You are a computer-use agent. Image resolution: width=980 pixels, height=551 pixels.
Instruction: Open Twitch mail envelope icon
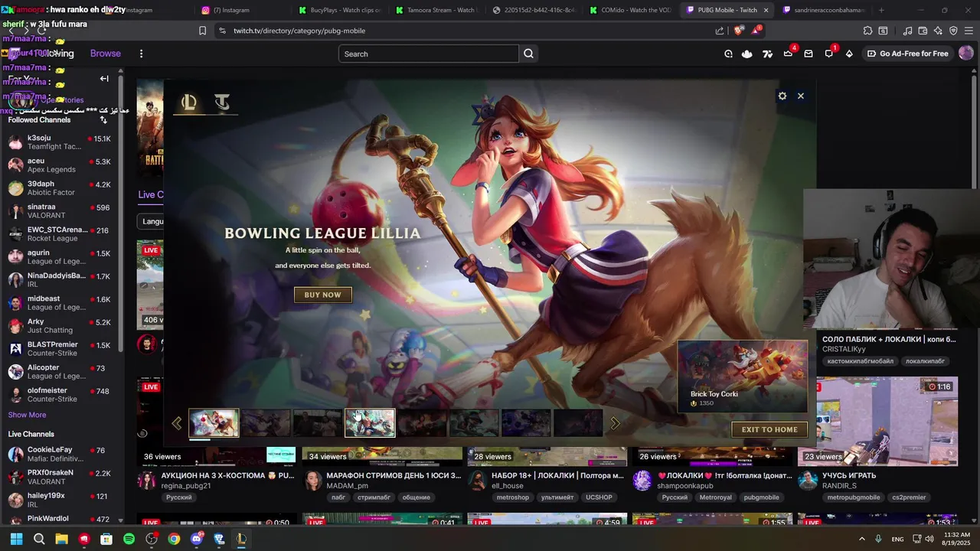coord(808,54)
